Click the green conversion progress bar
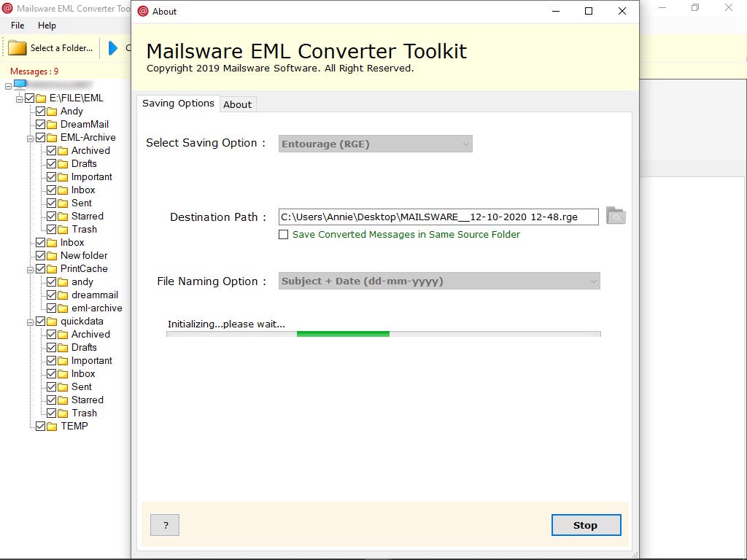 point(343,332)
